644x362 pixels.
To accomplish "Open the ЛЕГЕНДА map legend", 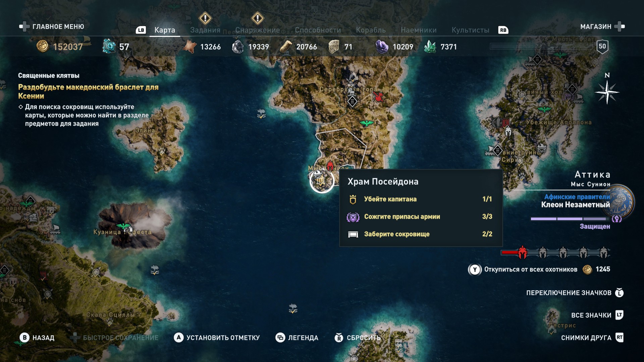I will [x=297, y=338].
